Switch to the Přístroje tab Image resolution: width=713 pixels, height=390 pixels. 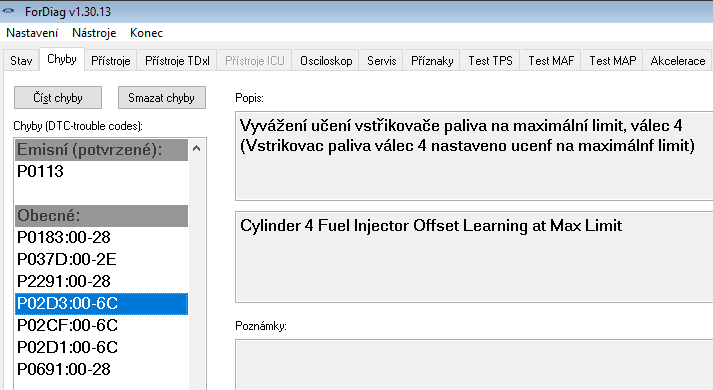(x=110, y=60)
